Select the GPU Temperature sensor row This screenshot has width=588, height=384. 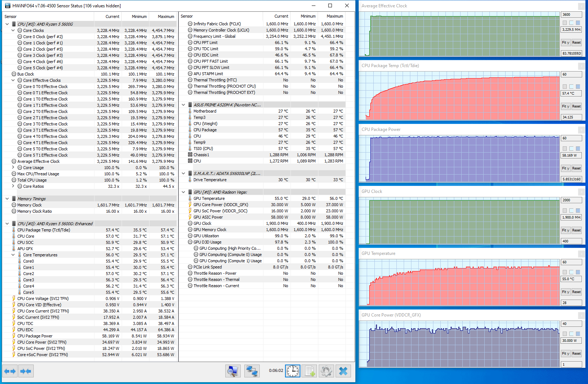click(x=262, y=198)
